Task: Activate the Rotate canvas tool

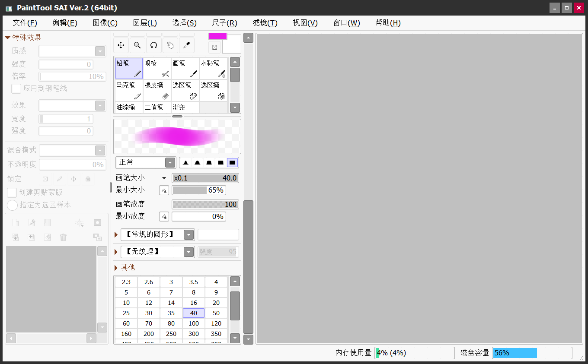Action: coord(153,45)
